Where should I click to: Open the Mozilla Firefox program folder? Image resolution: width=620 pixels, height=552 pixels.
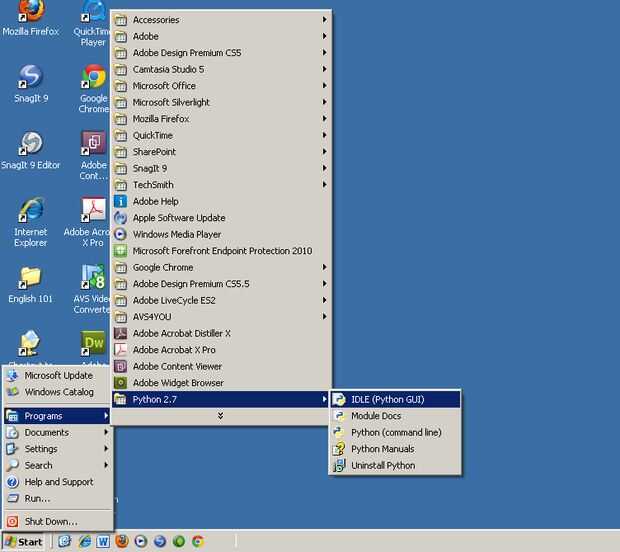221,119
